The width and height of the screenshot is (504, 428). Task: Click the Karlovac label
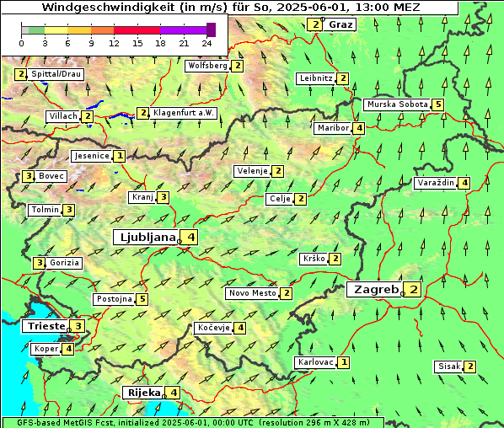pos(316,362)
